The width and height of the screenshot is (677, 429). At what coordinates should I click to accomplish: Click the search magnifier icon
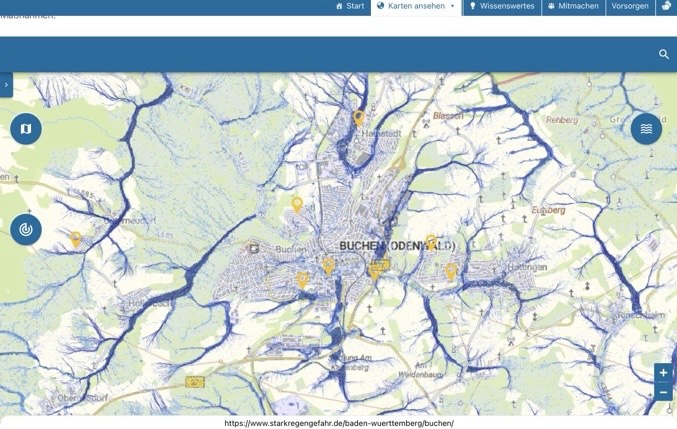(663, 54)
